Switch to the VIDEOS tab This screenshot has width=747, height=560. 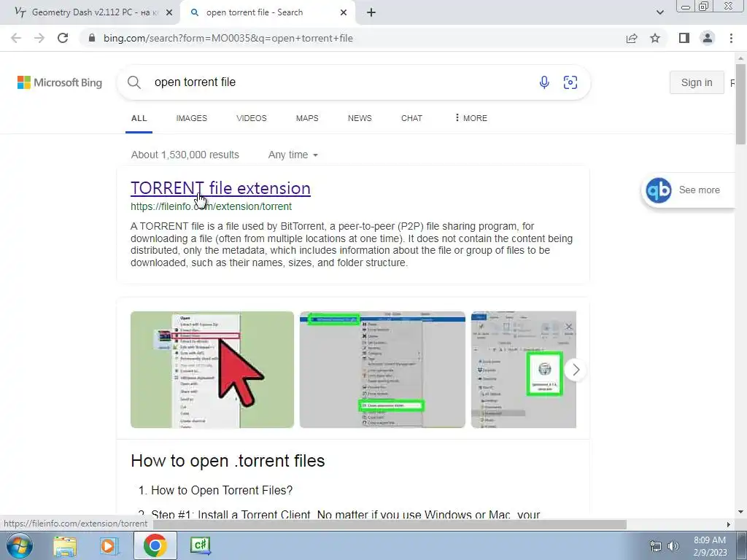tap(252, 118)
